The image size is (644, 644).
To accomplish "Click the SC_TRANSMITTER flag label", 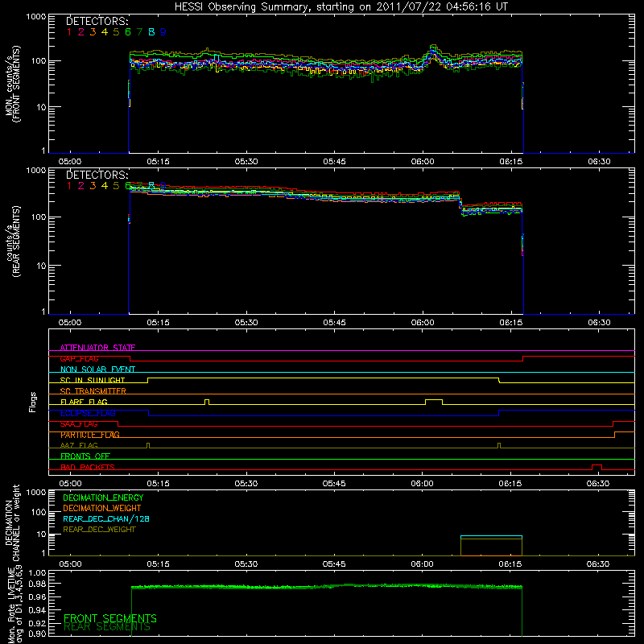I will coord(93,391).
